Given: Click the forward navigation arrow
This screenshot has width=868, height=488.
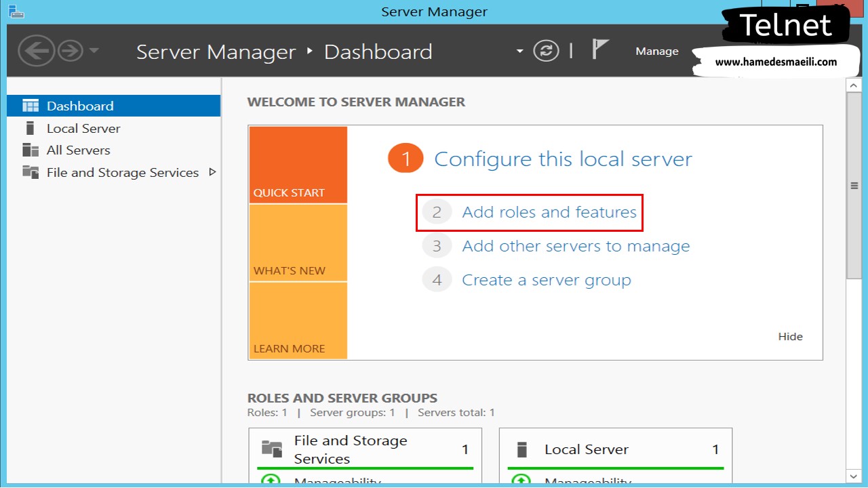Looking at the screenshot, I should [x=70, y=51].
